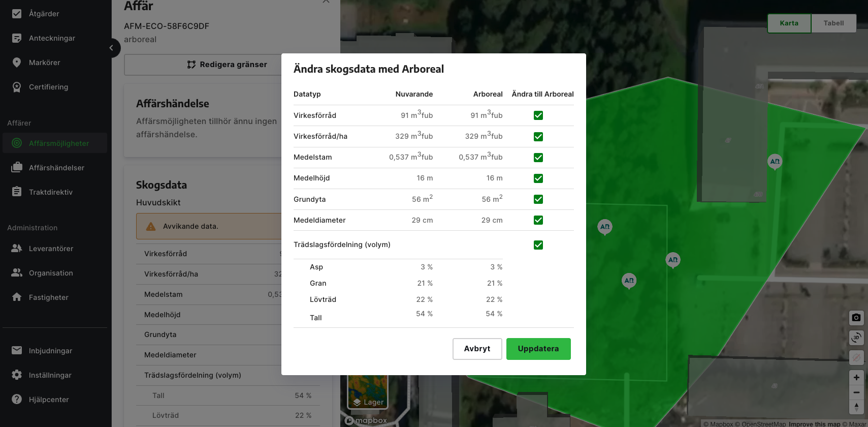Open Leverantörer people icon

17,248
